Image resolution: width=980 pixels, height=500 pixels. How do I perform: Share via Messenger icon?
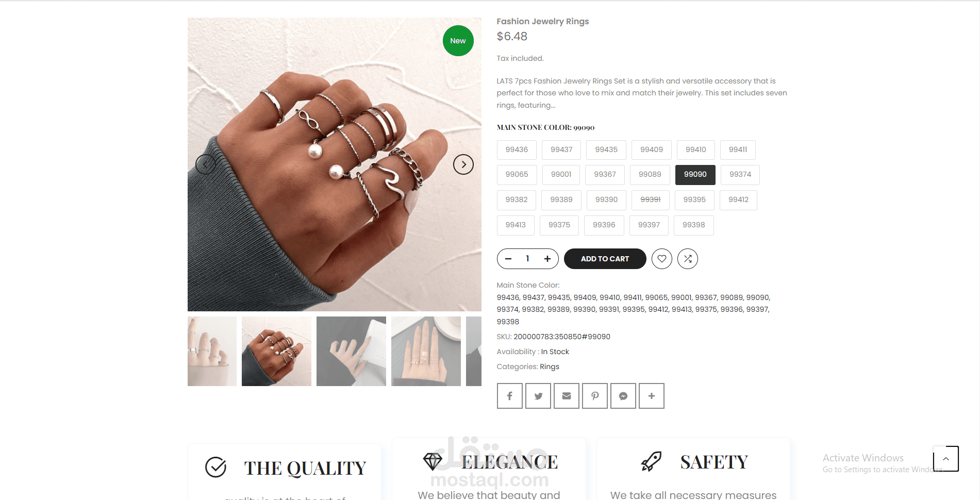pyautogui.click(x=623, y=396)
